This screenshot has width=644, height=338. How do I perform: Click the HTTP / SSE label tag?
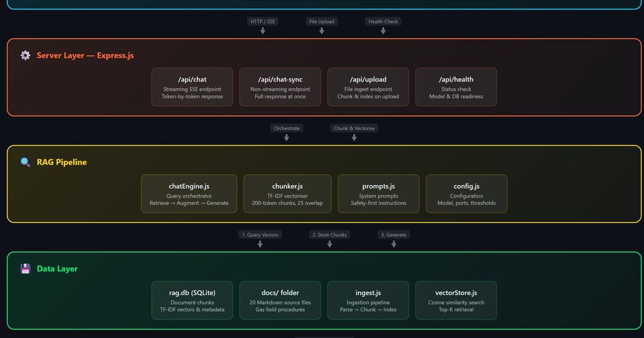pyautogui.click(x=262, y=21)
